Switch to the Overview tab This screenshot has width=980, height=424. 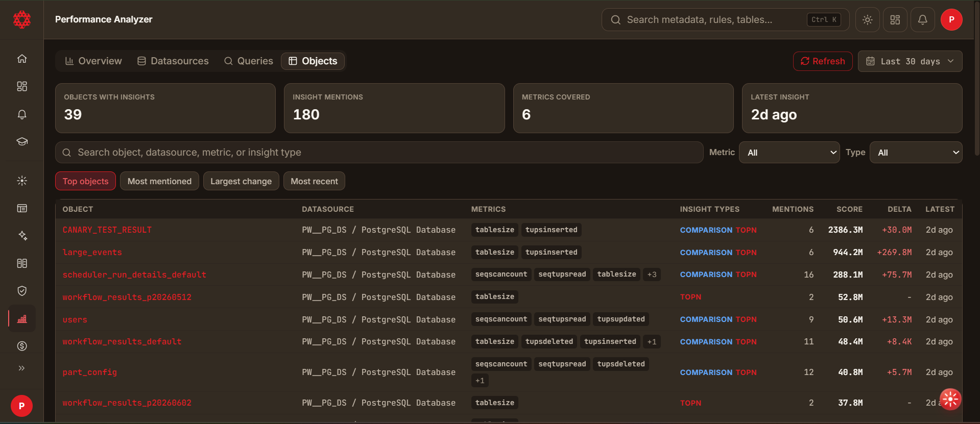point(93,61)
